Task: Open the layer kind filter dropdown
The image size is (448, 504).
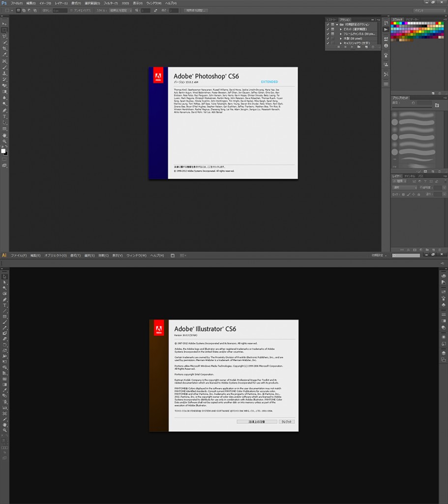Action: [400, 181]
